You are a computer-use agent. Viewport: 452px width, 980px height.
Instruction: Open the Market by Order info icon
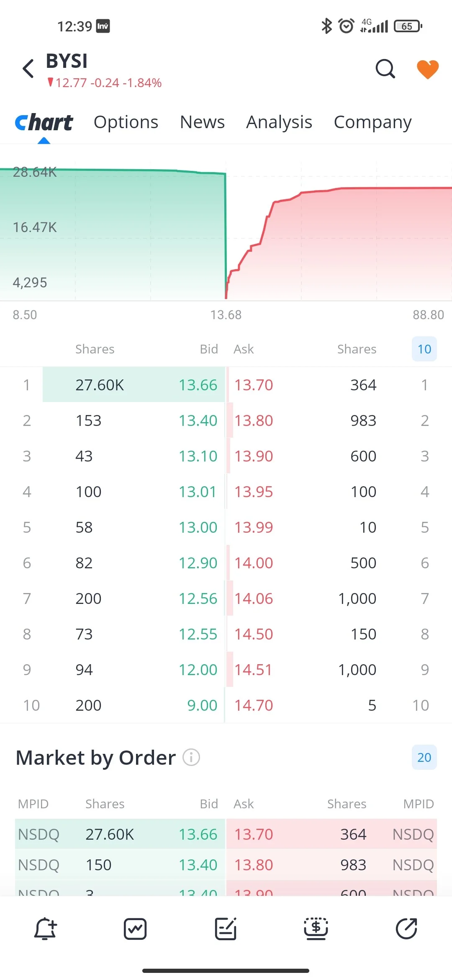191,757
